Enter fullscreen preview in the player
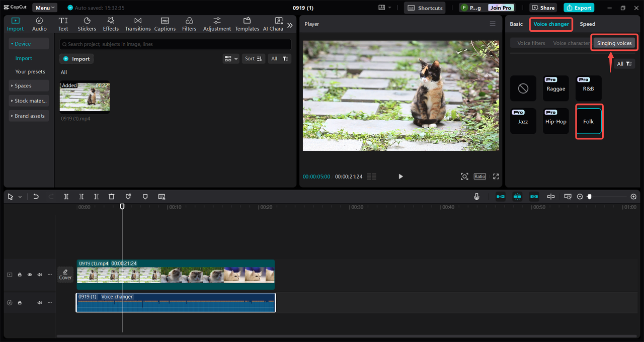644x342 pixels. [496, 177]
